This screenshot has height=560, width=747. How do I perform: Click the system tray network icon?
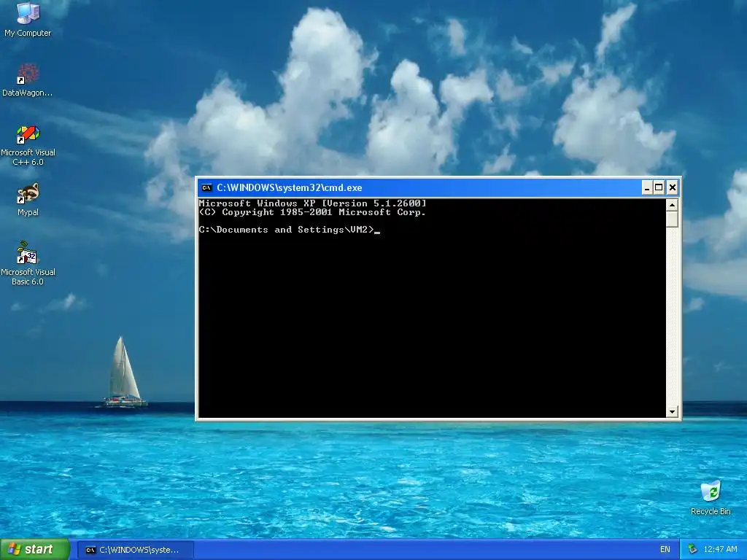[x=693, y=550]
